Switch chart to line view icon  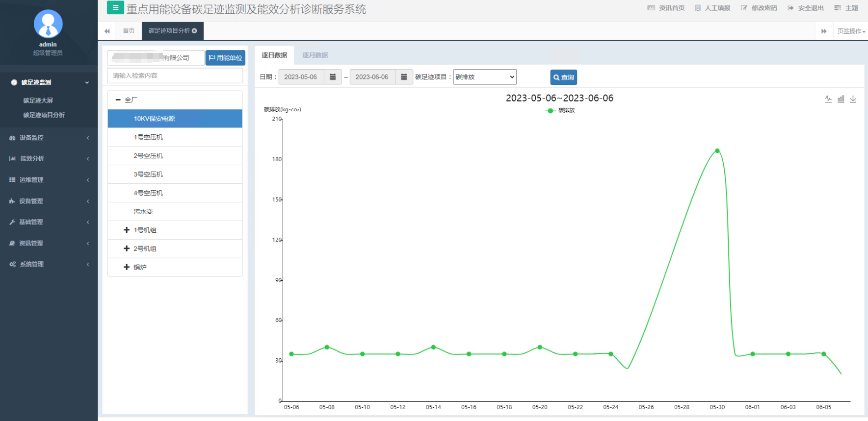pyautogui.click(x=828, y=99)
